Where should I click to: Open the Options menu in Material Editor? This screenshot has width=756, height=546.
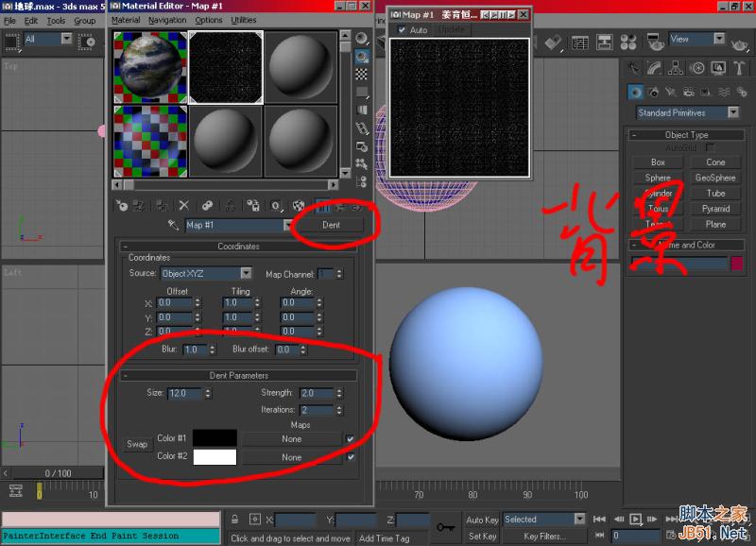click(x=208, y=20)
